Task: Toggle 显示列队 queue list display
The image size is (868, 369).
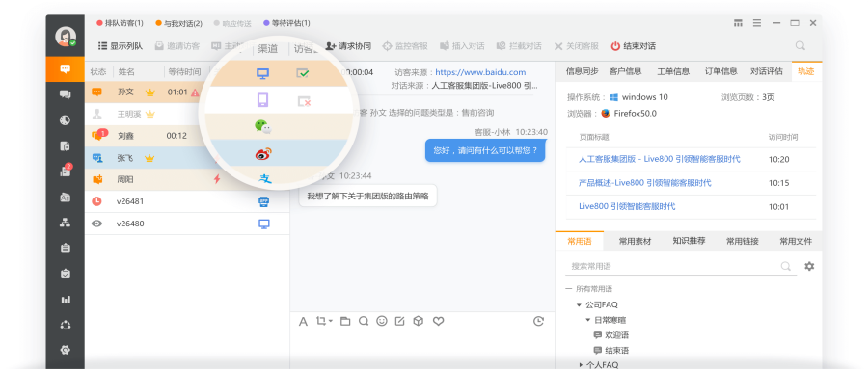Action: pos(121,46)
